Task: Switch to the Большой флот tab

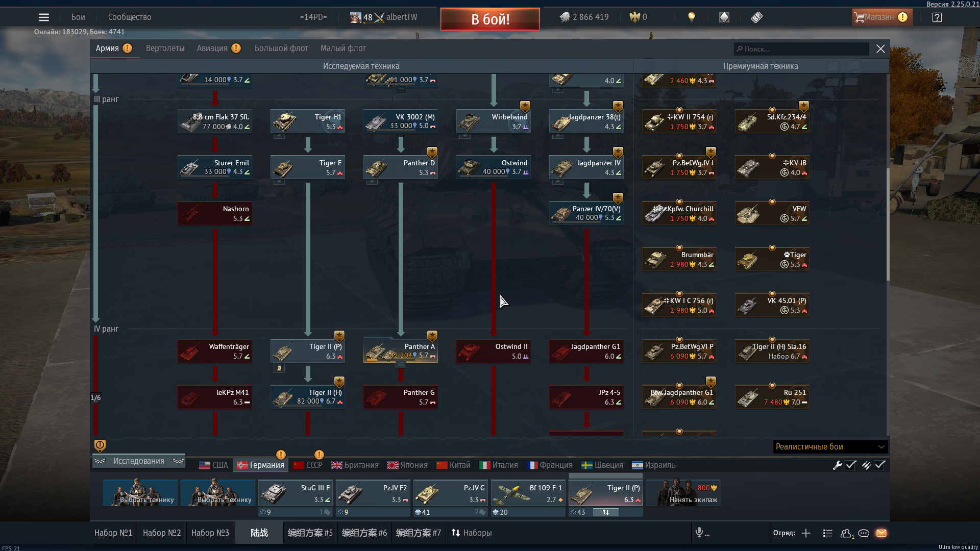Action: (x=281, y=48)
